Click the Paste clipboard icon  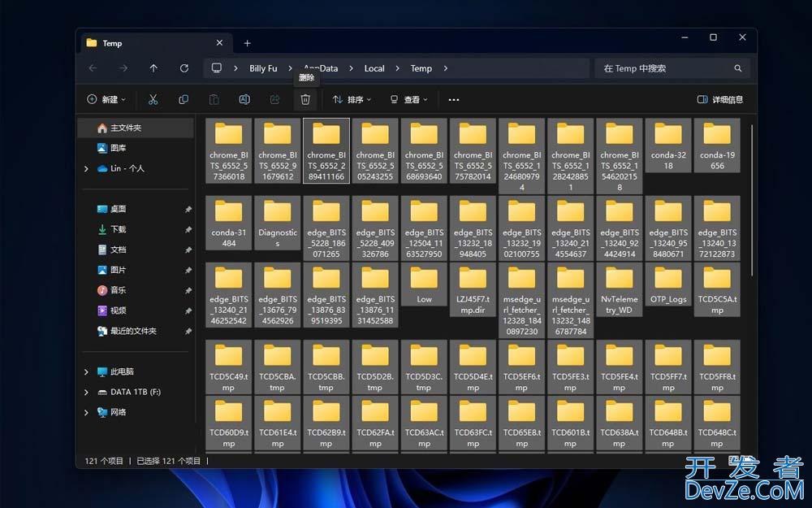pos(214,99)
